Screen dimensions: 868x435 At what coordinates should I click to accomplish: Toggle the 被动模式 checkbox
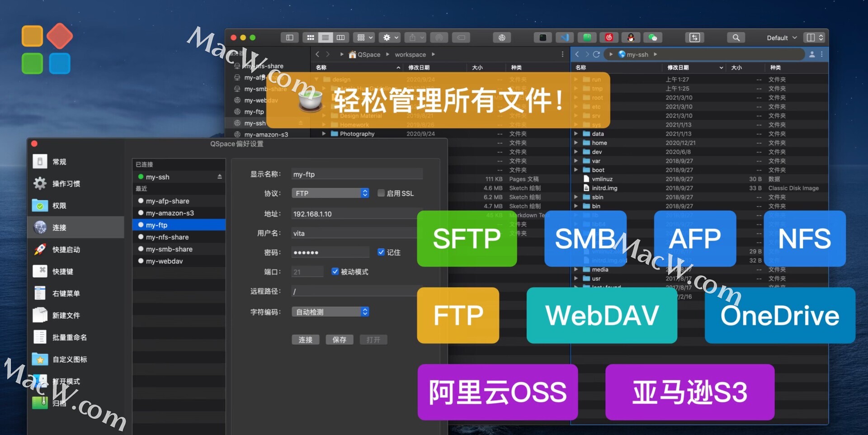(x=335, y=271)
